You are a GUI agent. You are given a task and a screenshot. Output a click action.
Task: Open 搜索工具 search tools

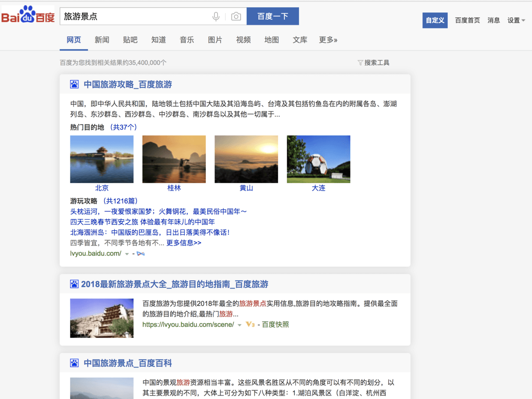377,63
